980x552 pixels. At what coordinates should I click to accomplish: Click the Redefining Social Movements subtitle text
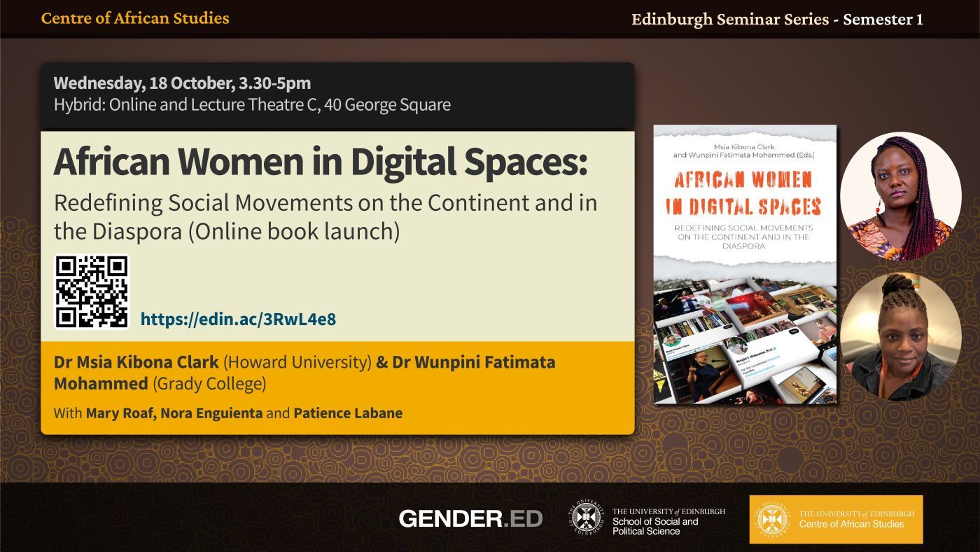point(325,217)
